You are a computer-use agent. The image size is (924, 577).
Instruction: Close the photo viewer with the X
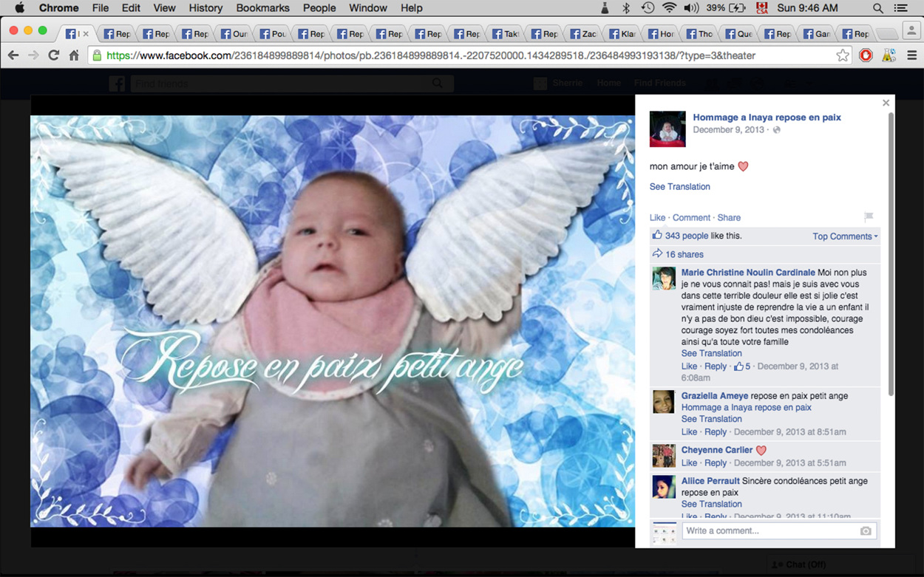coord(886,103)
